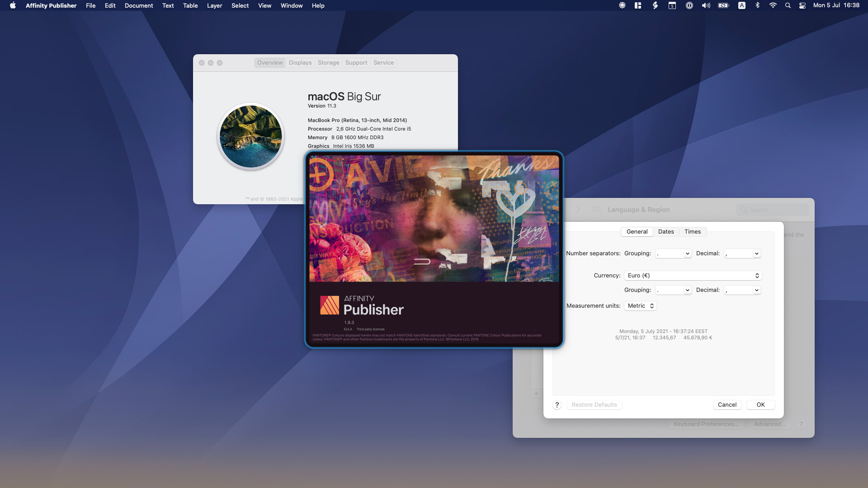Click the brightness sun icon in menu bar
This screenshot has height=488, width=868.
point(622,5)
